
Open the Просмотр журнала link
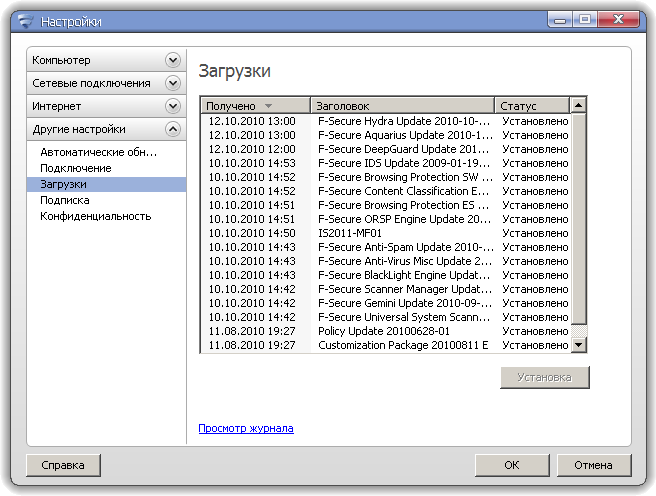[x=246, y=428]
